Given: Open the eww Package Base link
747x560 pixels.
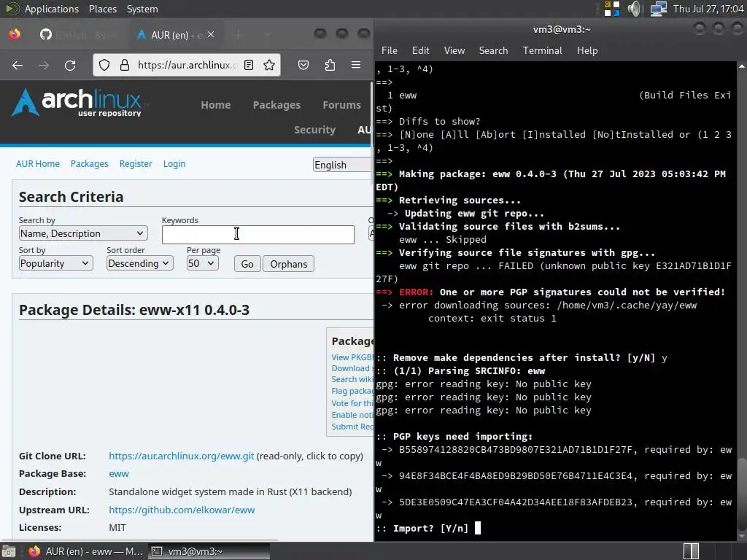Looking at the screenshot, I should coord(119,473).
